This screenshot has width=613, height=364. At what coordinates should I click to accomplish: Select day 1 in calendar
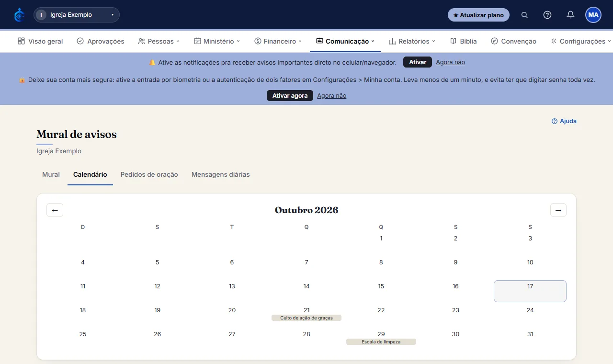click(x=381, y=239)
